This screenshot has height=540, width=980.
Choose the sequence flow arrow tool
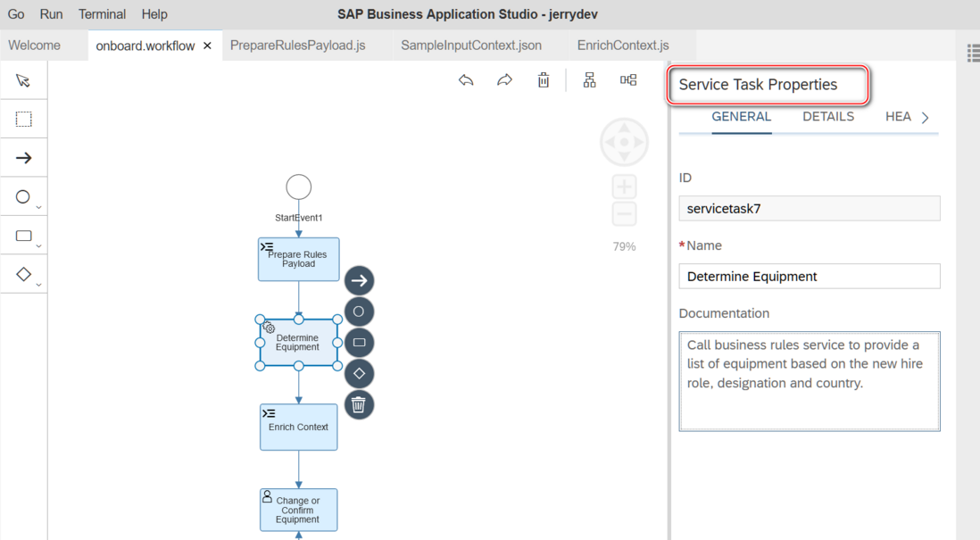tap(23, 157)
